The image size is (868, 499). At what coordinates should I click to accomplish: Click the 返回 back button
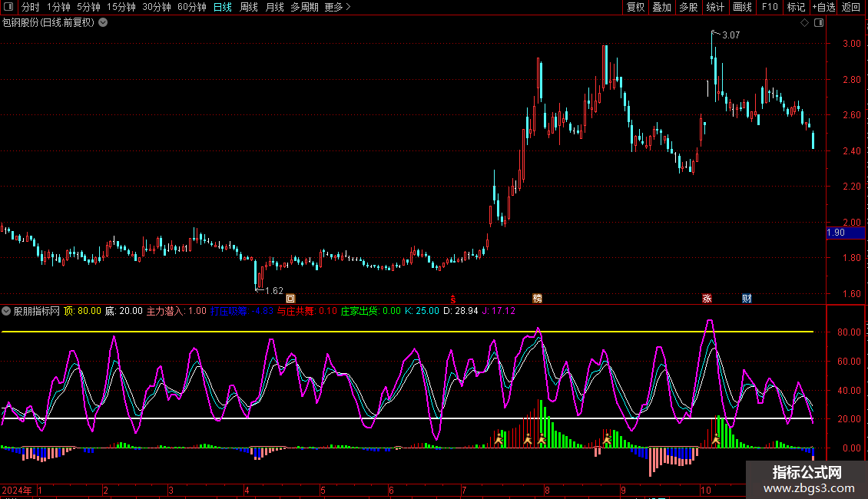tap(851, 7)
